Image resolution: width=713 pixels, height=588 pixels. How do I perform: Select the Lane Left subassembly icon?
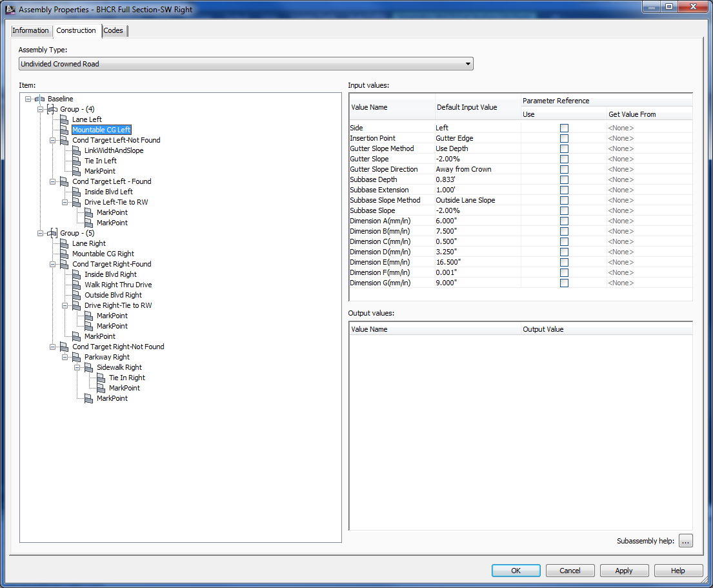click(x=63, y=119)
